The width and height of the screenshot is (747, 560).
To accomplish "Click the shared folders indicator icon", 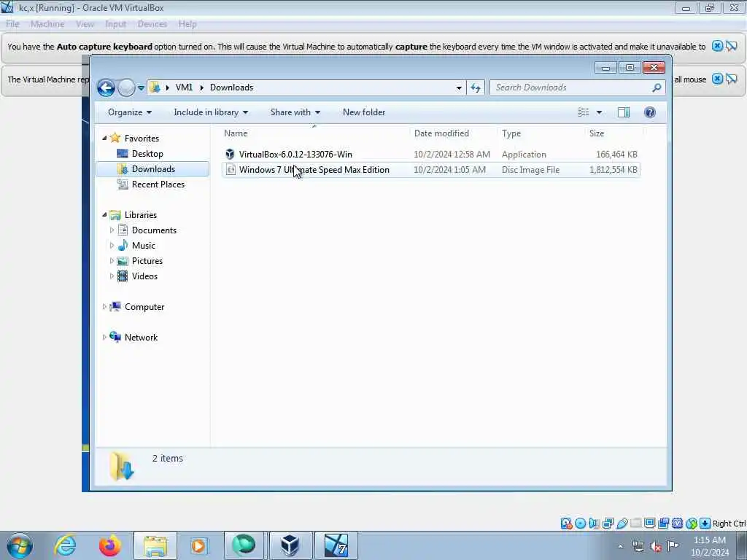I will coord(635,524).
